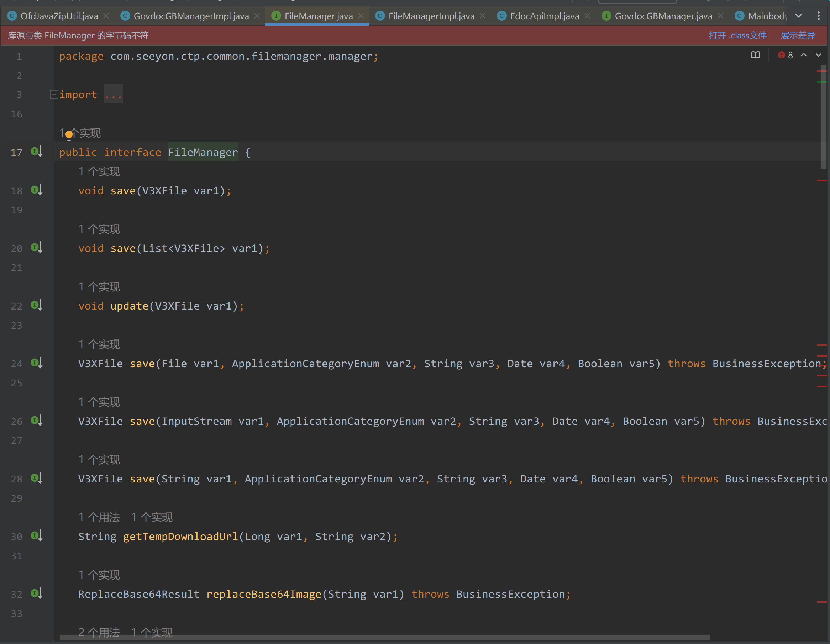Expand the collapsed import block
Viewport: 830px width, 644px height.
(x=54, y=95)
